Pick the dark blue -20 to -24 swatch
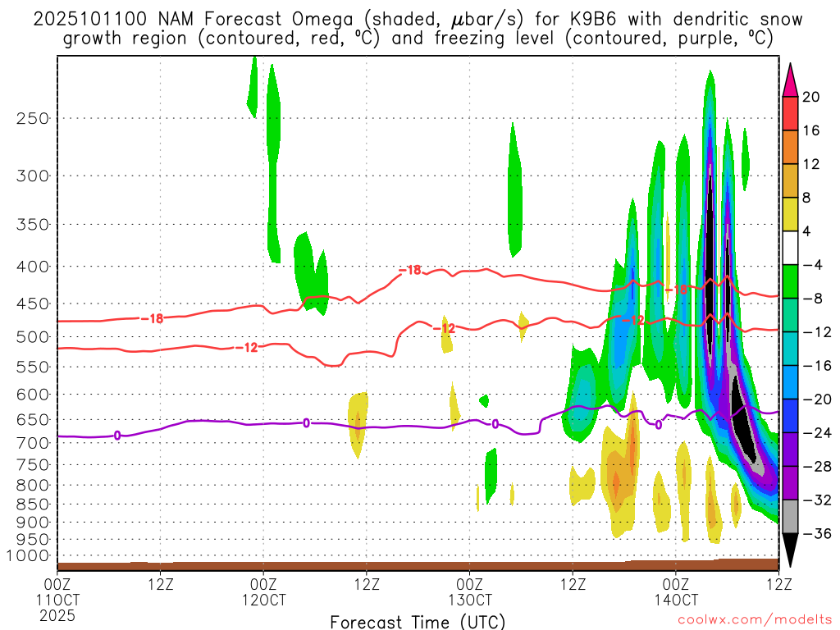This screenshot has width=840, height=630. click(790, 416)
